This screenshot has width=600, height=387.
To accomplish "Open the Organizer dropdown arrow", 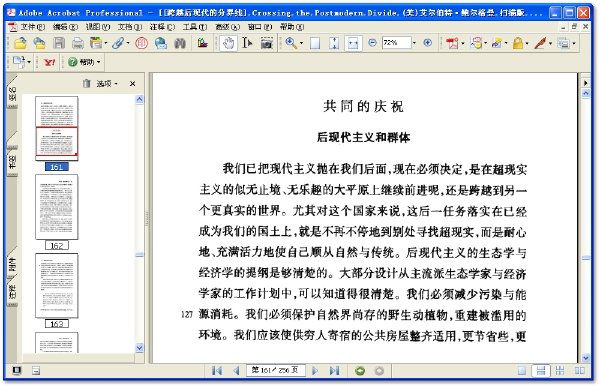I will click(x=106, y=43).
